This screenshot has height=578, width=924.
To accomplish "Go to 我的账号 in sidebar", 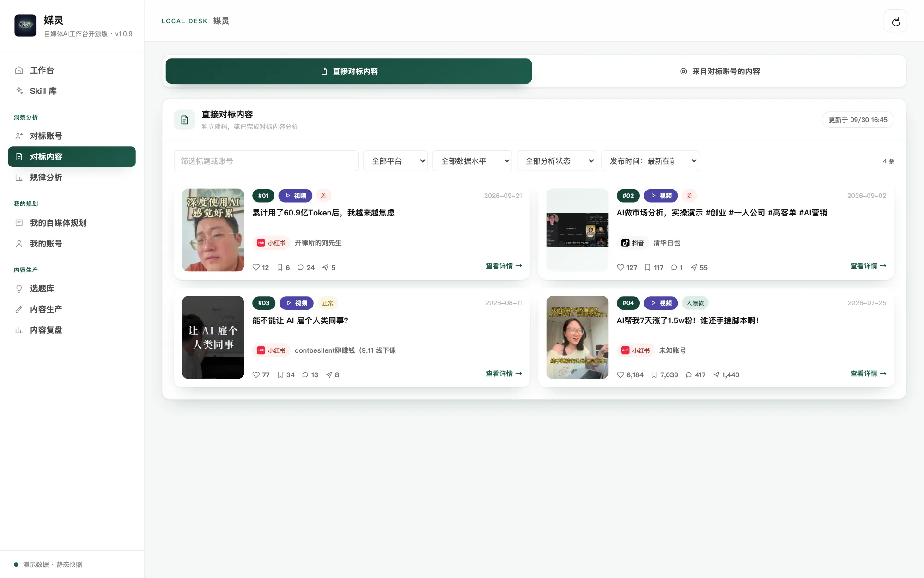I will coord(72,244).
